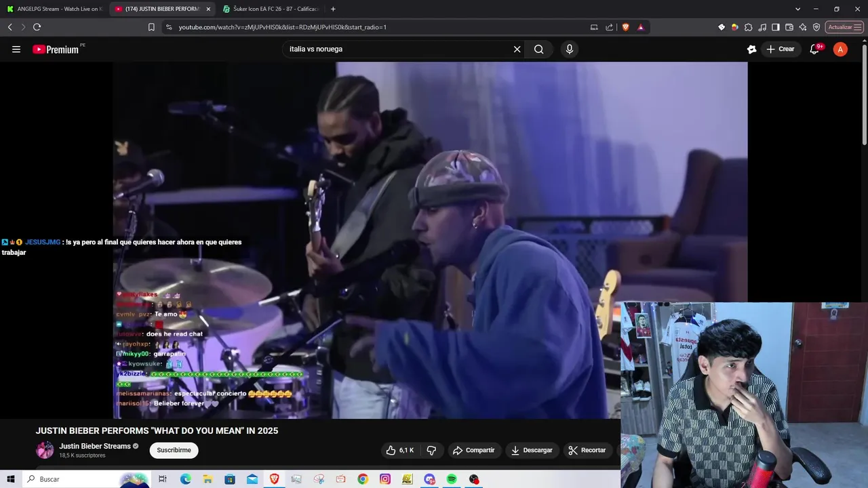The width and height of the screenshot is (868, 488).
Task: Open Brave browser taskbar icon
Action: tap(274, 479)
